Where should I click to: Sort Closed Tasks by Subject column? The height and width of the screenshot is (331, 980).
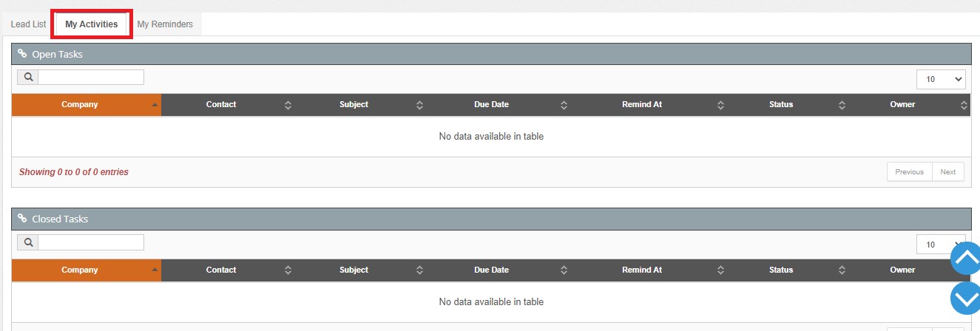[354, 270]
